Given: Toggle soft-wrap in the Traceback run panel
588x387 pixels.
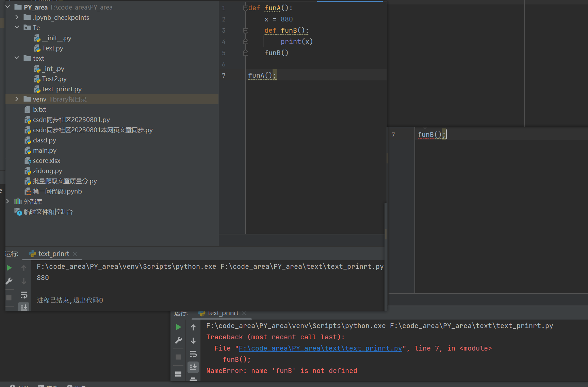Looking at the screenshot, I should tap(193, 354).
